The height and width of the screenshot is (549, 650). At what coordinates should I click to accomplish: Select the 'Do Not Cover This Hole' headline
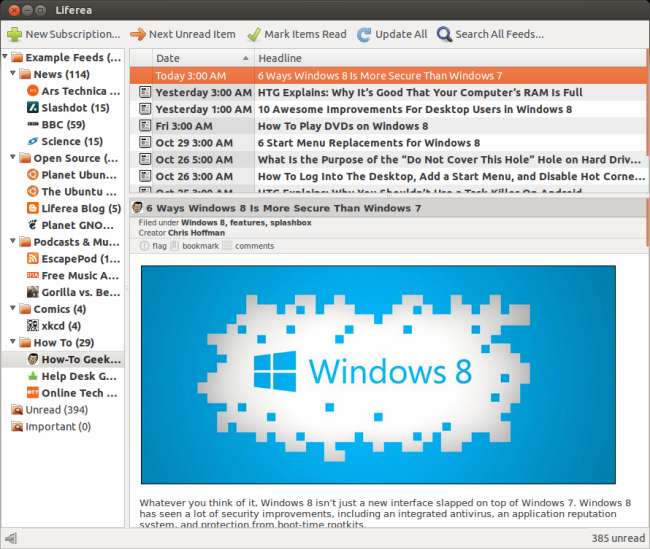pos(449,160)
